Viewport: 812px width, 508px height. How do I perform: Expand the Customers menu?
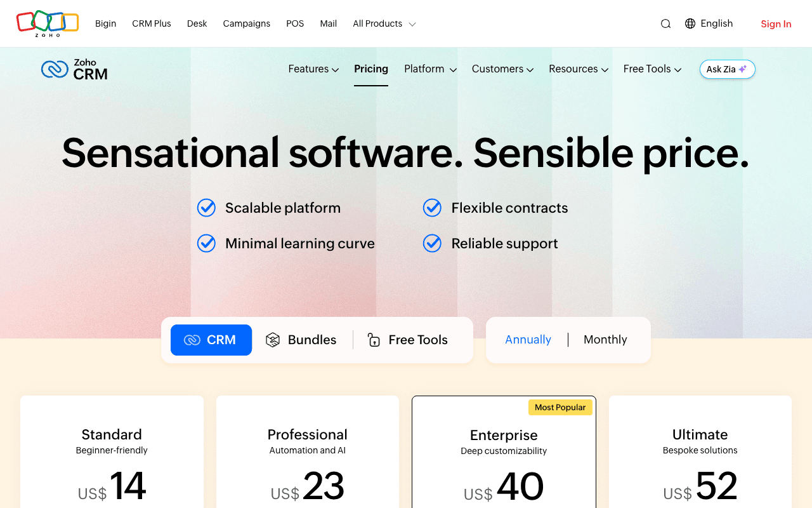(502, 69)
